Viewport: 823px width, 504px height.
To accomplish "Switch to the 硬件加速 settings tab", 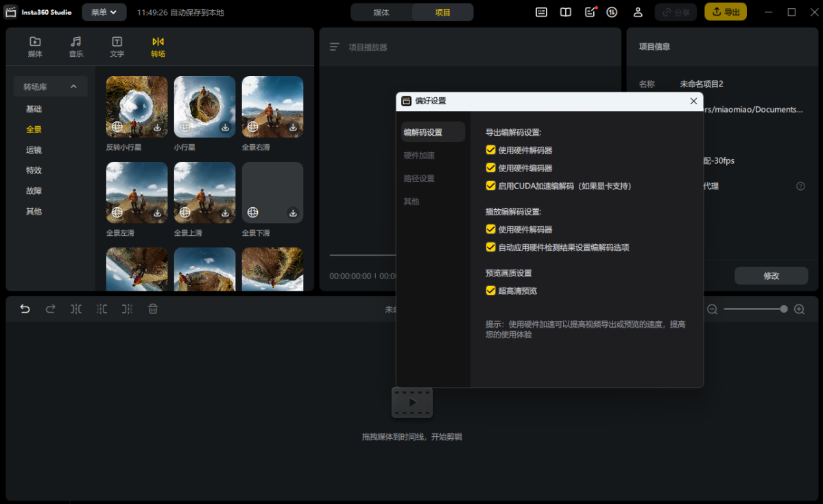I will [419, 156].
